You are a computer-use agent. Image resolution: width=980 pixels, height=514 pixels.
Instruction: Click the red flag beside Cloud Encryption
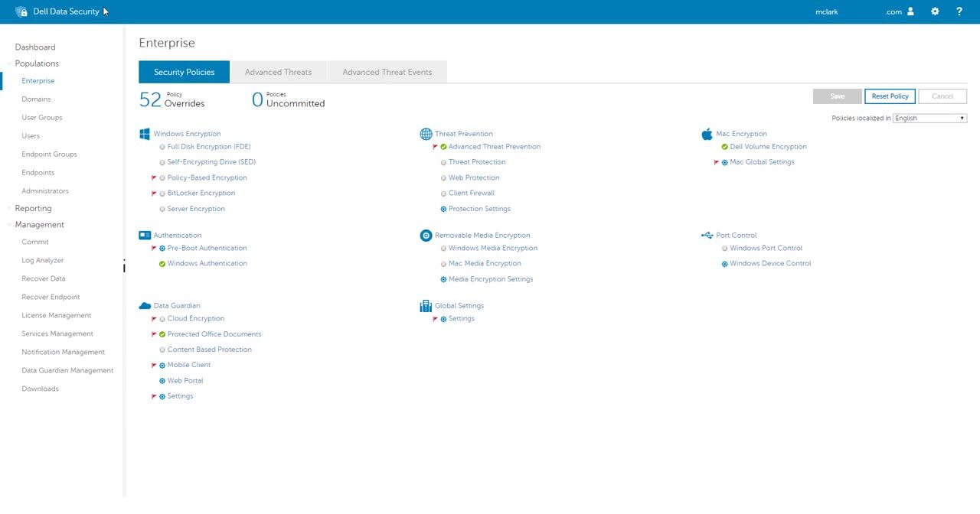tap(154, 318)
